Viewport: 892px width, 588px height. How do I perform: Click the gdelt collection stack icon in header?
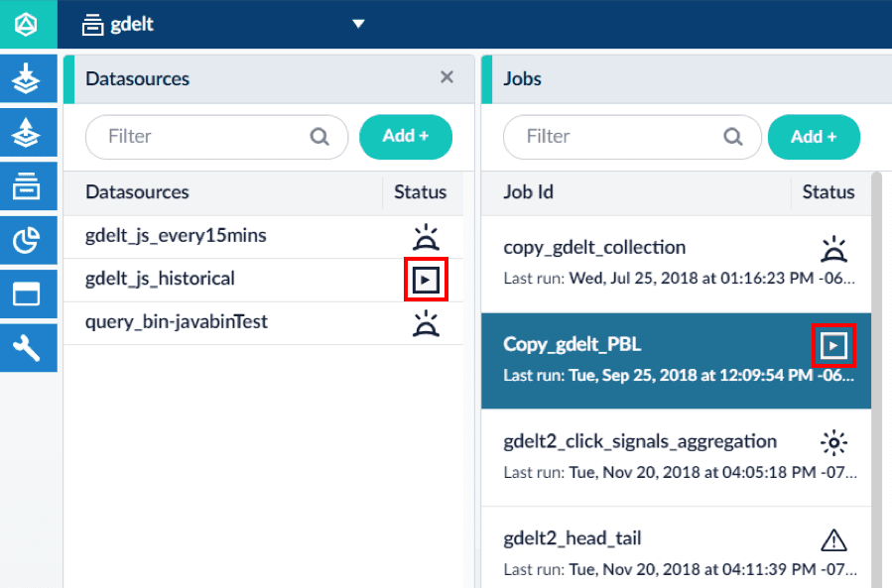click(x=92, y=25)
